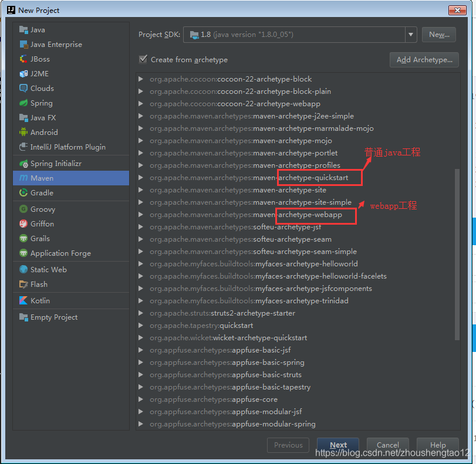Select the Griffon icon

[x=23, y=224]
